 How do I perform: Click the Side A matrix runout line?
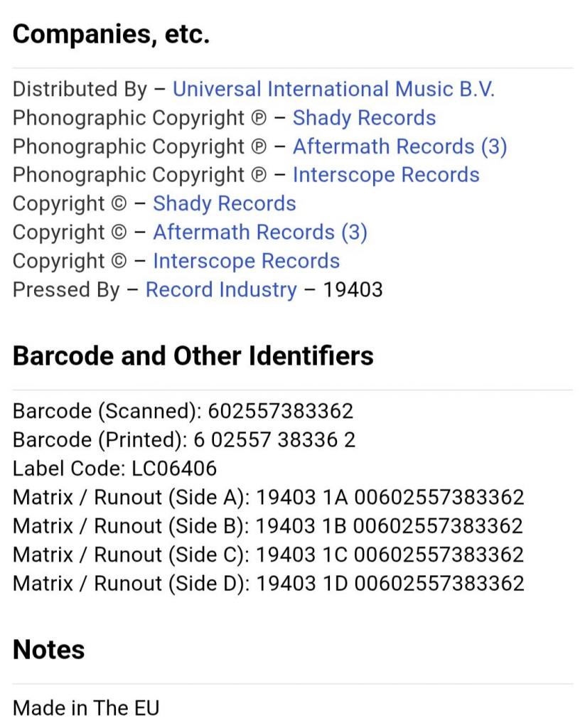point(268,498)
